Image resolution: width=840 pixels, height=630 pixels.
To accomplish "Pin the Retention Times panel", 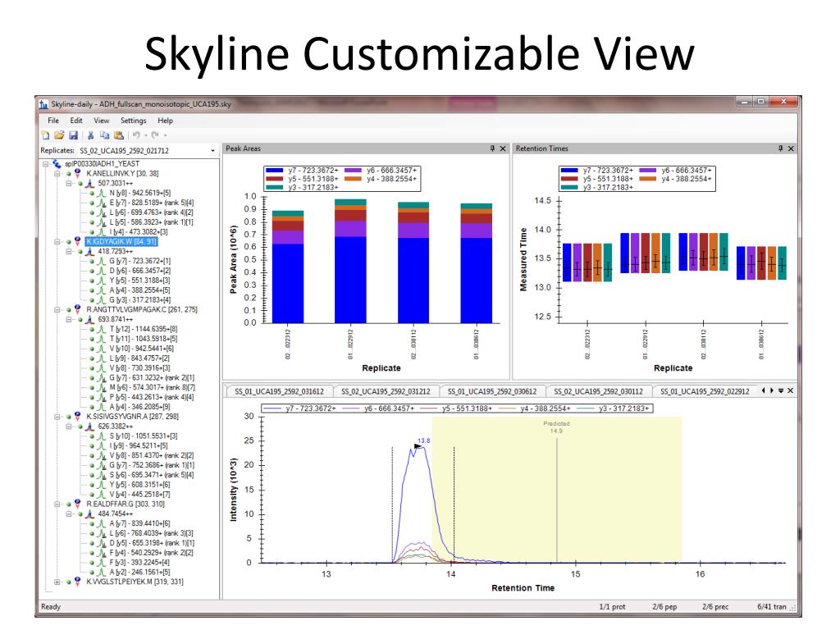I will click(x=781, y=148).
